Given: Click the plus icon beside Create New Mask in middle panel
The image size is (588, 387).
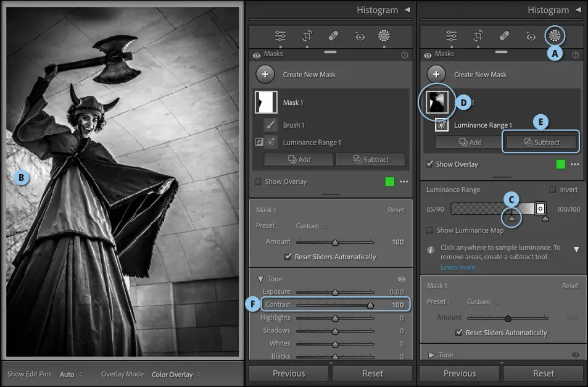Looking at the screenshot, I should click(x=265, y=74).
